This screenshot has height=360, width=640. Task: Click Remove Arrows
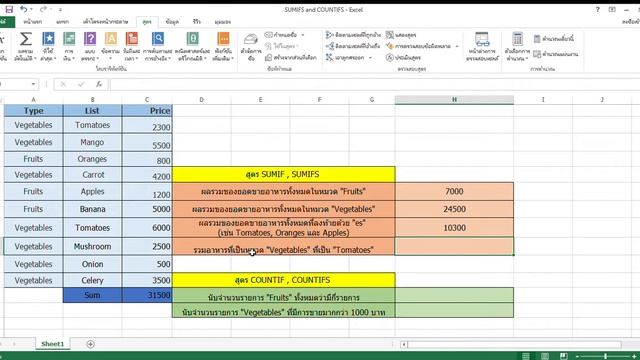point(345,58)
